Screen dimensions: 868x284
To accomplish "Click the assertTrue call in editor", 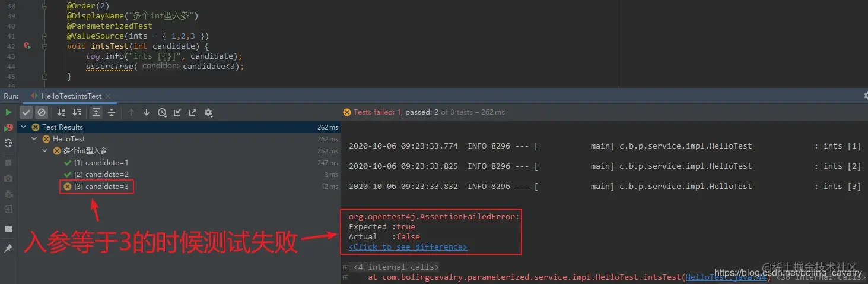I will point(110,67).
